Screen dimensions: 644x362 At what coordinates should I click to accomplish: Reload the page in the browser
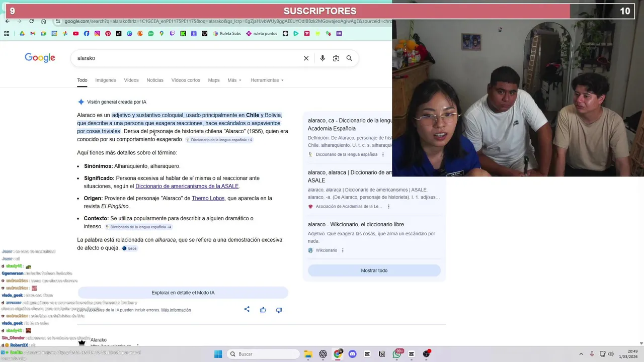[31, 21]
